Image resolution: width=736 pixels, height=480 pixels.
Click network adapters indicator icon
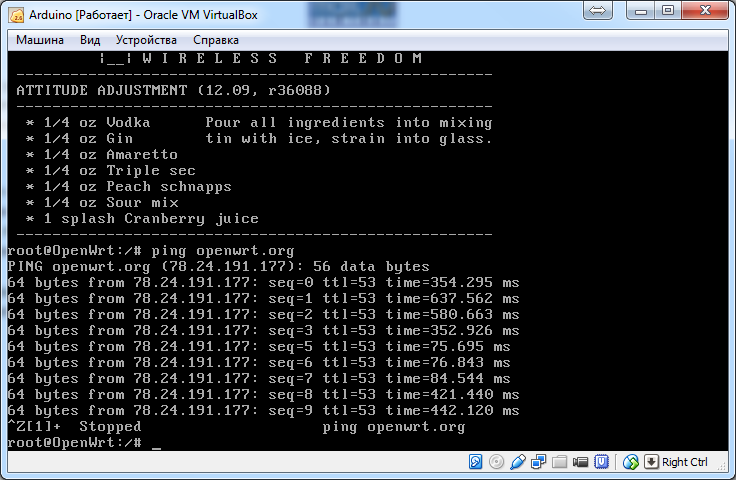pyautogui.click(x=538, y=462)
